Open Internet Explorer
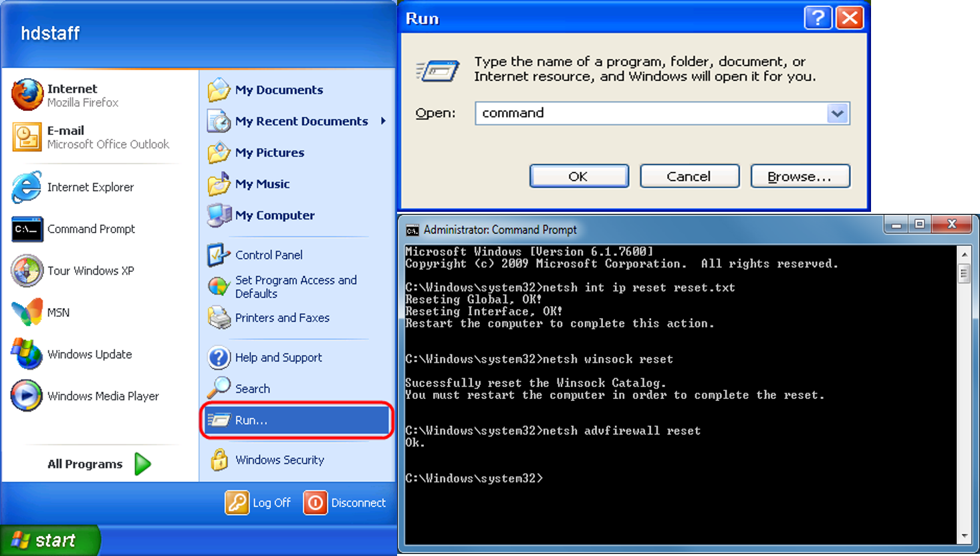 [90, 187]
